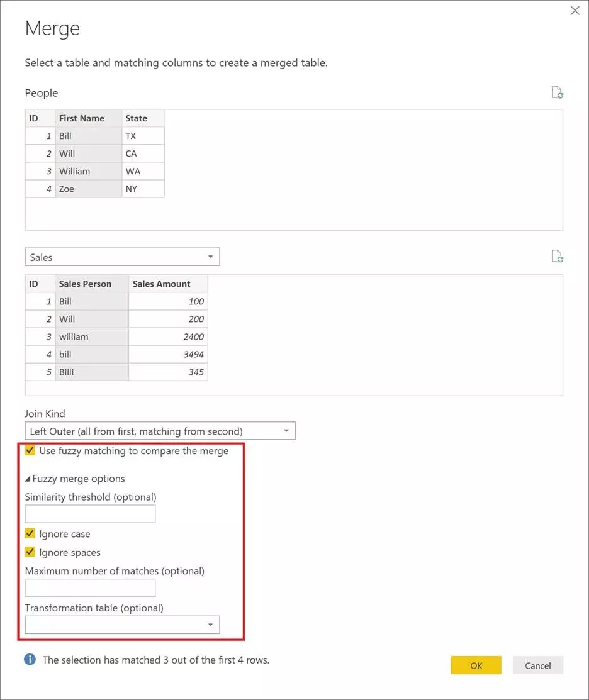Select the ID column header in Sales table
Image resolution: width=589 pixels, height=700 pixels.
click(x=40, y=284)
